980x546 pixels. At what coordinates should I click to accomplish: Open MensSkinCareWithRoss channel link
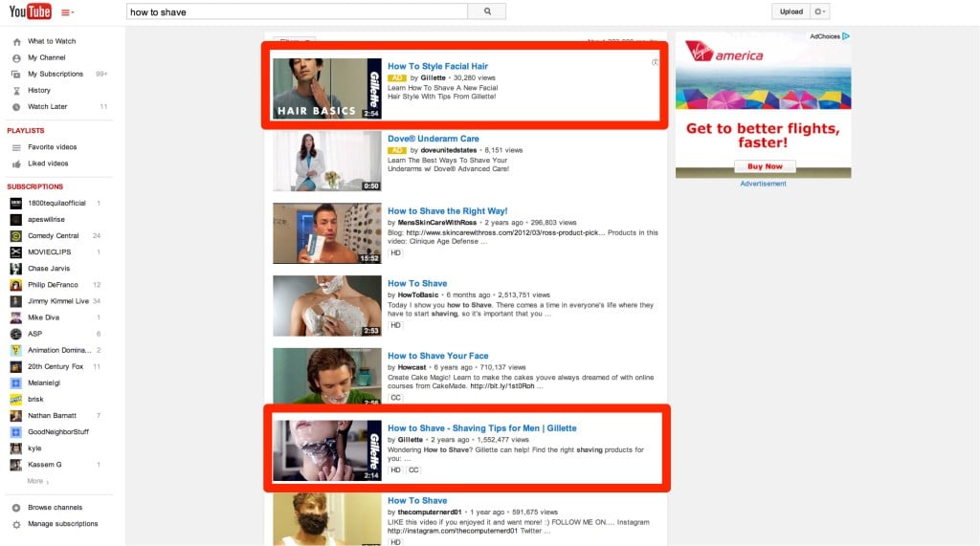(x=436, y=223)
